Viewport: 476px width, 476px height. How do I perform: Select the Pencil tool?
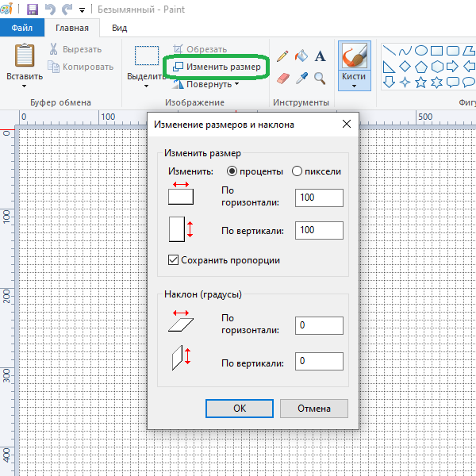click(282, 56)
